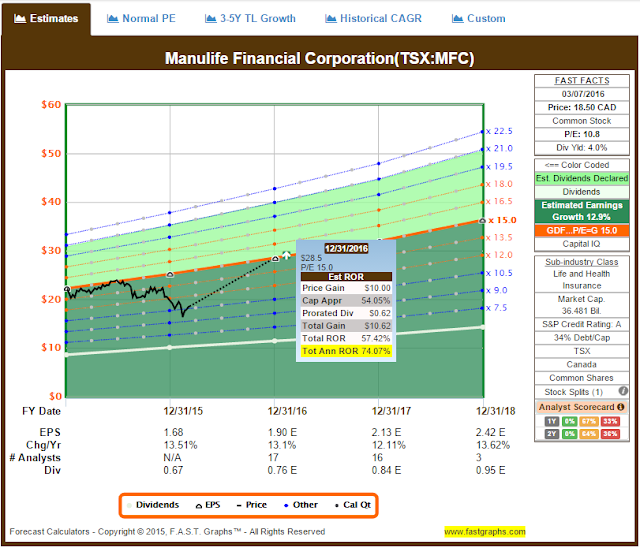Click the Total ROR 57.42% row
Image resolution: width=640 pixels, height=548 pixels.
[346, 338]
